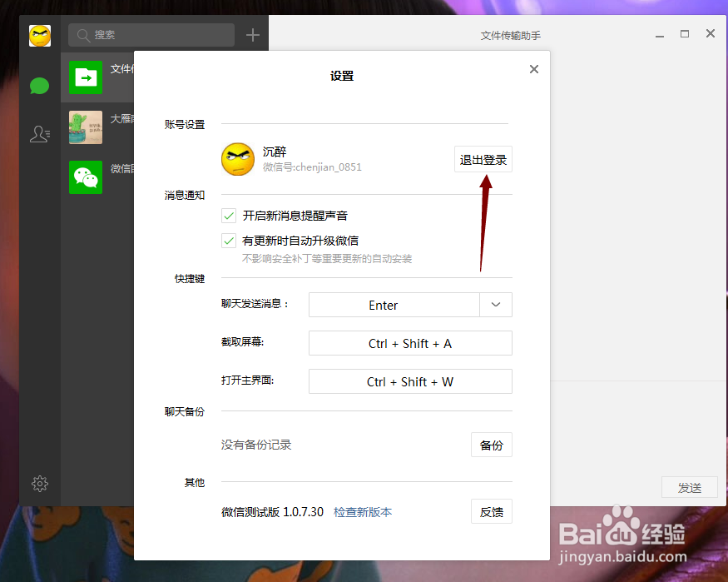Click the plus icon next to the search bar
The height and width of the screenshot is (582, 728).
252,35
